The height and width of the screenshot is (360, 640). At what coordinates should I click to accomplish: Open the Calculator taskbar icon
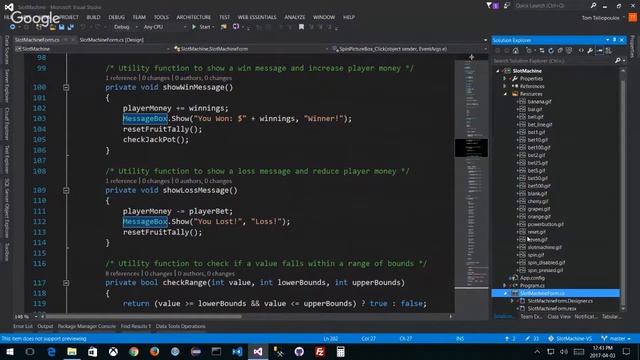point(340,351)
